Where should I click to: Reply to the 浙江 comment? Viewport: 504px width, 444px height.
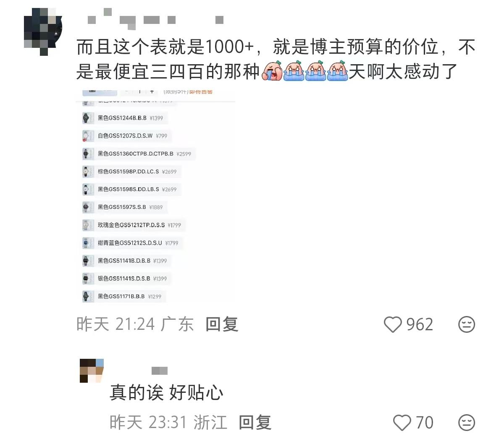pos(255,422)
